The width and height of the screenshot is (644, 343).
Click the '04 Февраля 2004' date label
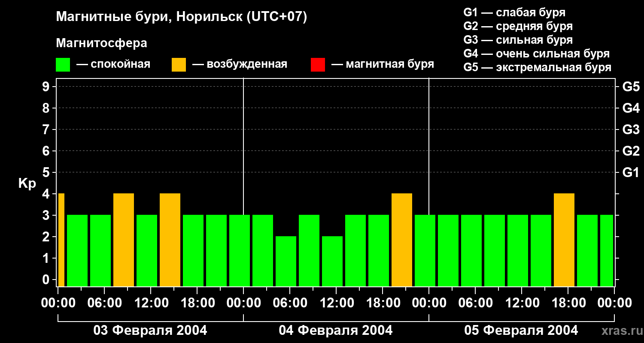336,331
